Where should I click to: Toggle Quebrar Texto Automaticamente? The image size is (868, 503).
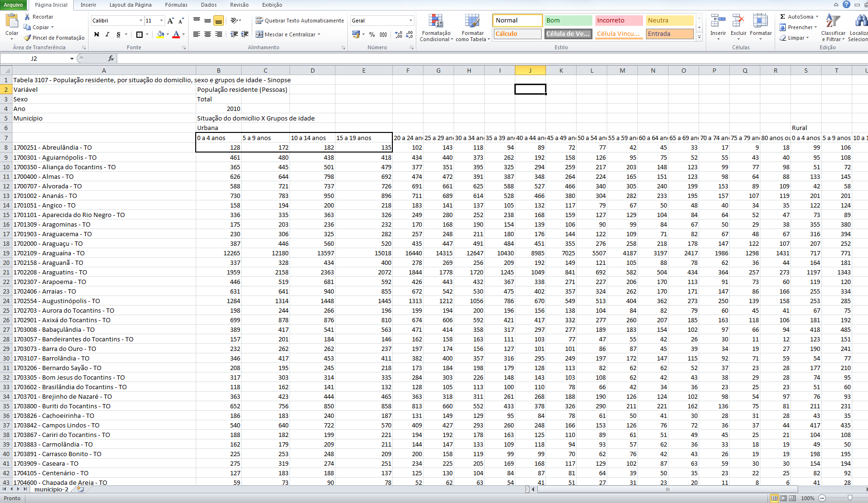coord(300,21)
